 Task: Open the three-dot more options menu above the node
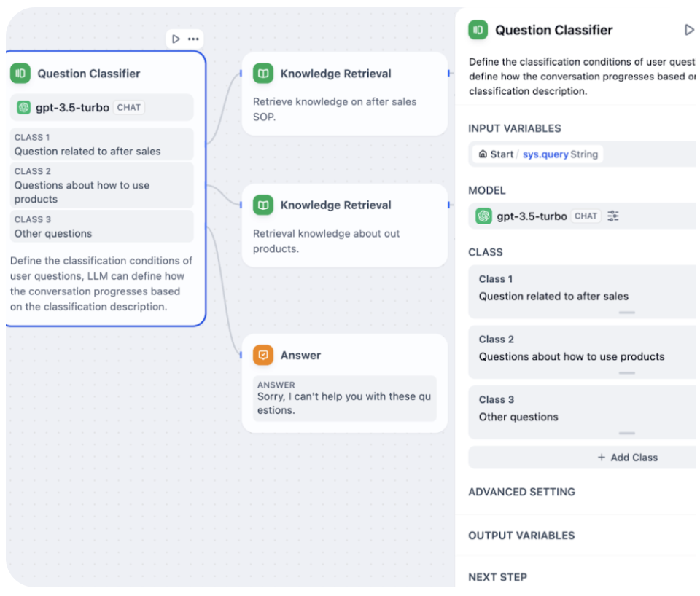tap(193, 39)
